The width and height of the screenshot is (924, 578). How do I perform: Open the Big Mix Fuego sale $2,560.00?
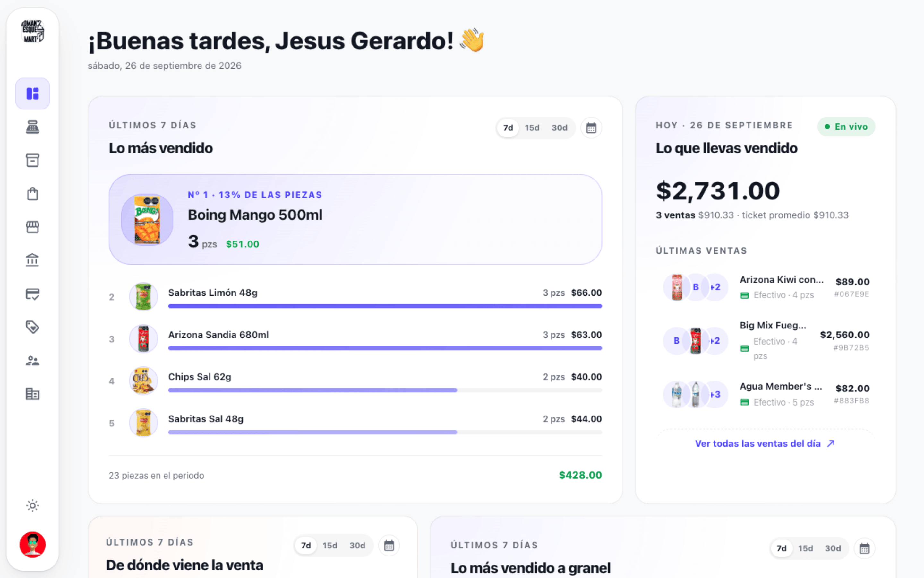coord(766,341)
